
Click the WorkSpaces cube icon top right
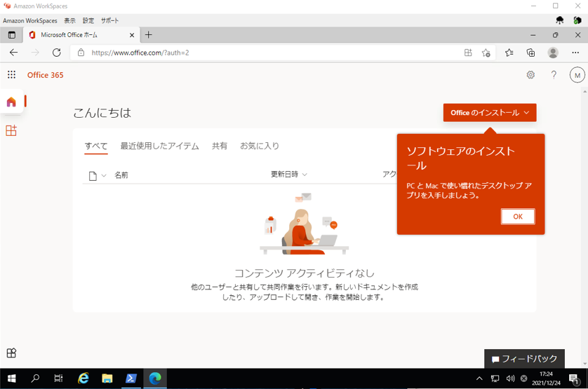577,20
